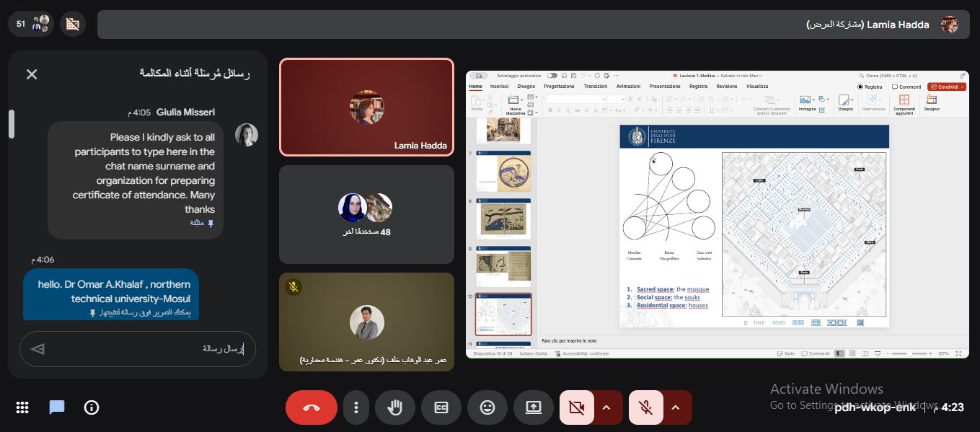Image resolution: width=980 pixels, height=432 pixels.
Task: Toggle the camera on
Action: 576,407
